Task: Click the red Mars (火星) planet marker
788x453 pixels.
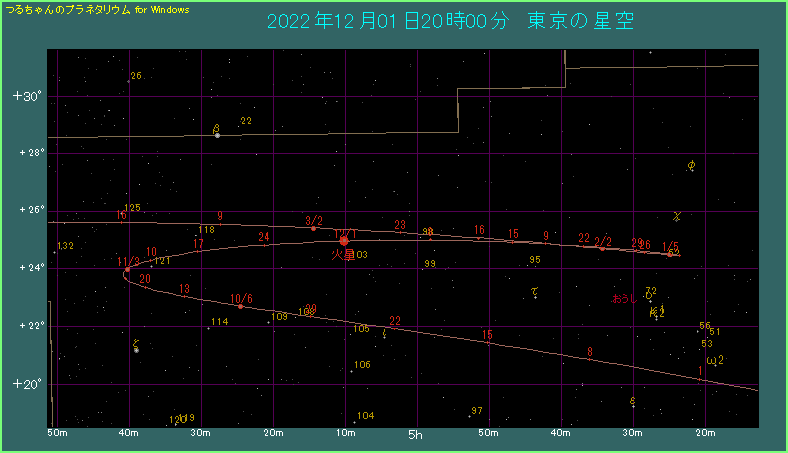Action: 344,240
